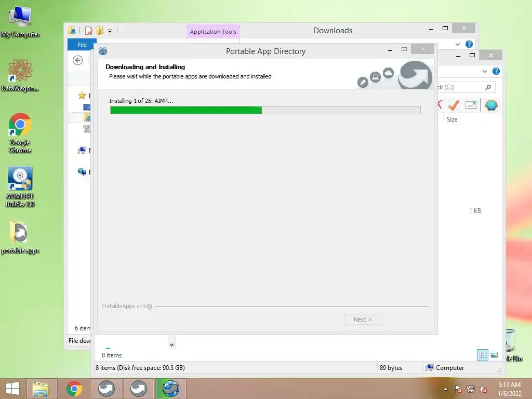The height and width of the screenshot is (399, 532).
Task: Select the Portable App Directory taskbar button
Action: (x=170, y=389)
